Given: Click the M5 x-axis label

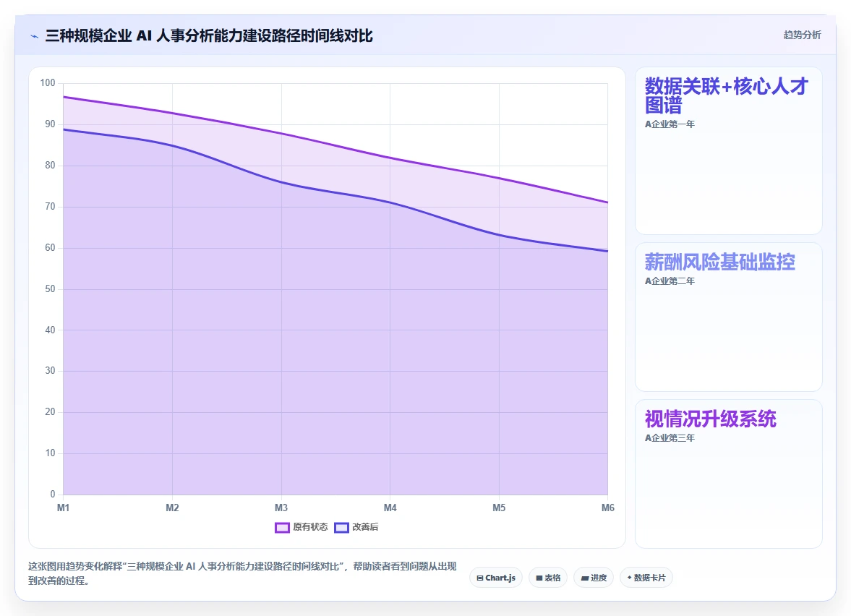Looking at the screenshot, I should 499,508.
